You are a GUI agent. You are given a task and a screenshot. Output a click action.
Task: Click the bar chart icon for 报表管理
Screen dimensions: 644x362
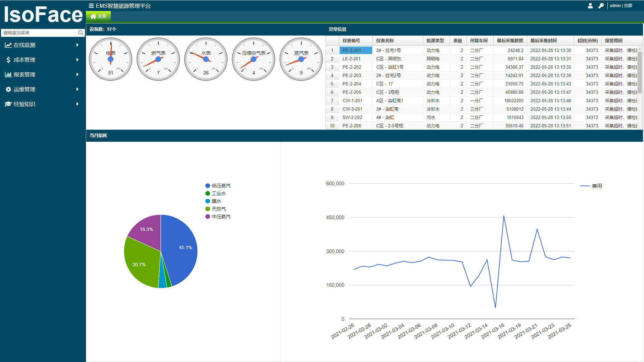(x=8, y=74)
